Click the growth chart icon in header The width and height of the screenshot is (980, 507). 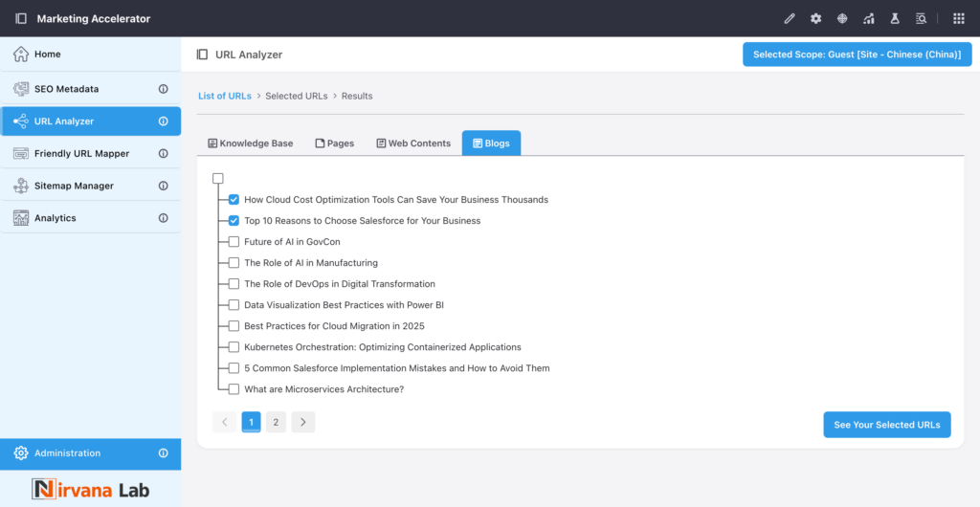869,18
